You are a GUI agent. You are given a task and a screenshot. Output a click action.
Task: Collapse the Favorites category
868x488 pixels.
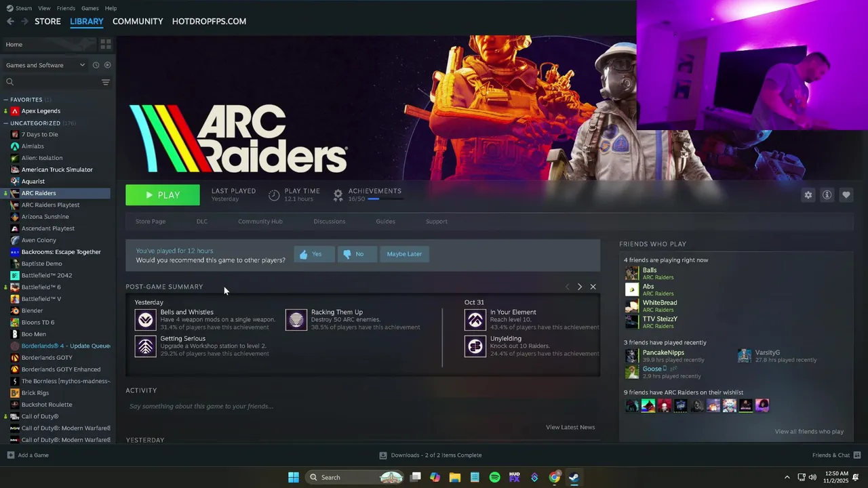pyautogui.click(x=6, y=100)
